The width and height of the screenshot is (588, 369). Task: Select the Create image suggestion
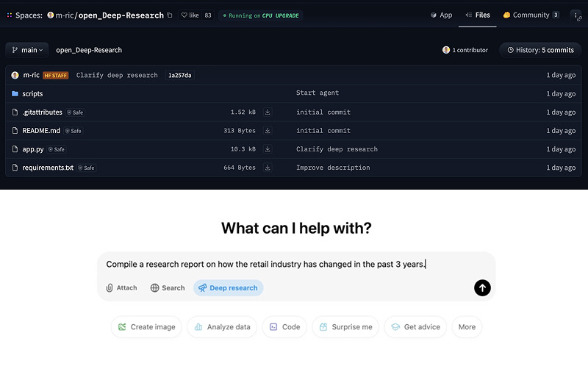pos(146,327)
